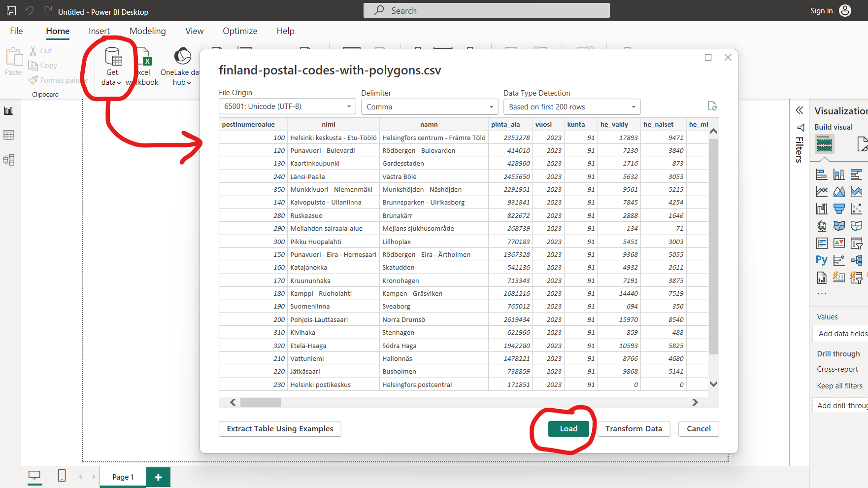Select the Scatter chart visual
This screenshot has width=868, height=488.
click(x=856, y=209)
